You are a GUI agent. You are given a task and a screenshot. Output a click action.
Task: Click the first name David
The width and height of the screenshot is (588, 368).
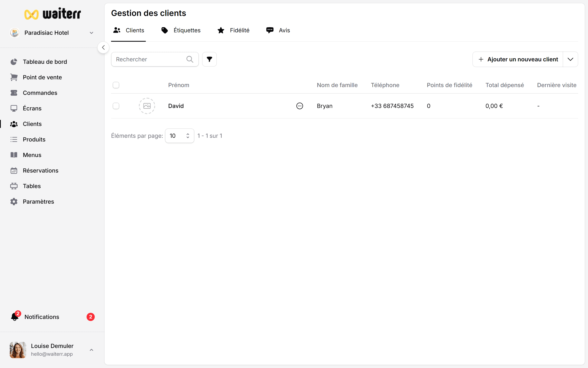coord(176,106)
